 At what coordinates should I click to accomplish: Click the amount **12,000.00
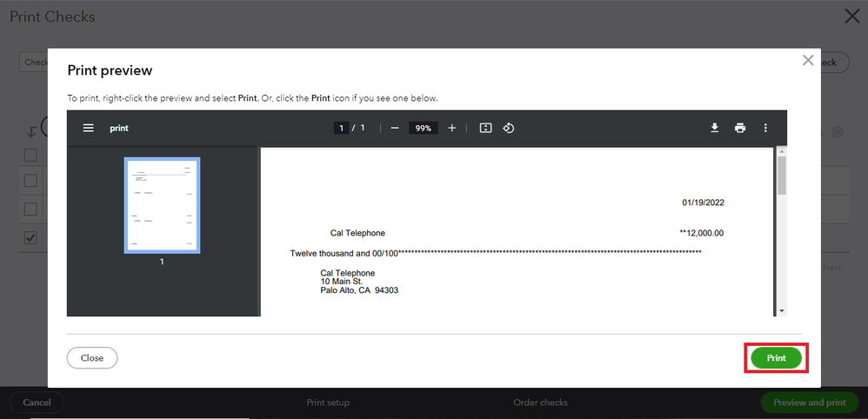point(701,233)
